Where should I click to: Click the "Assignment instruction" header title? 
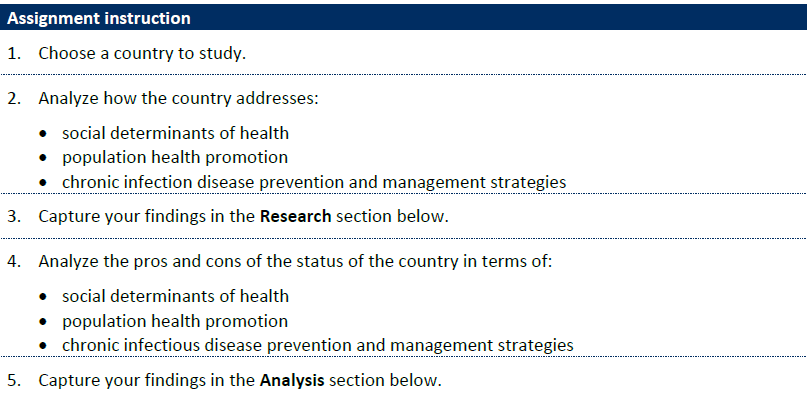(x=99, y=18)
